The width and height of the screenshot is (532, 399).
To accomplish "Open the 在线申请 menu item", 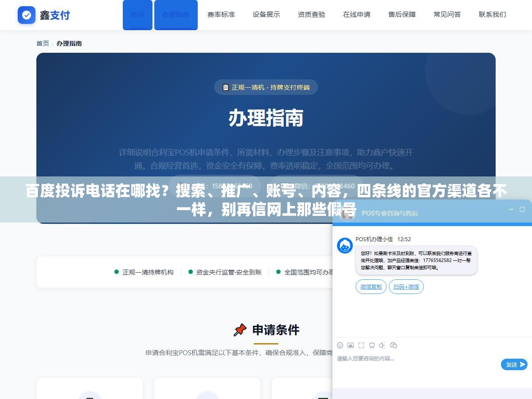I will click(357, 15).
